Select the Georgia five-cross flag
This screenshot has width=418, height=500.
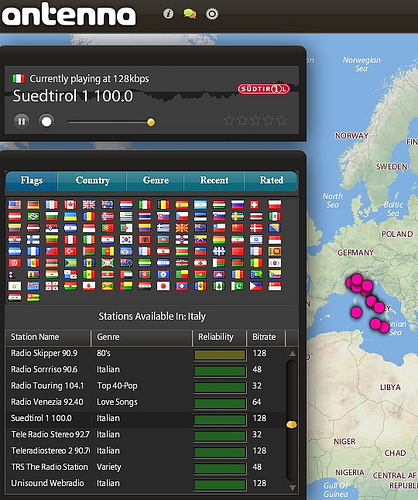pyautogui.click(x=52, y=286)
